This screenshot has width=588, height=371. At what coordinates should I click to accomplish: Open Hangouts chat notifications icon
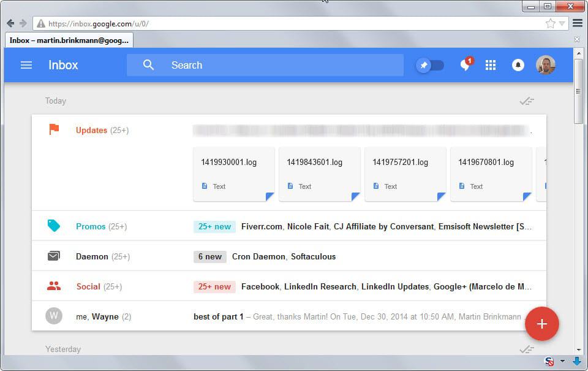point(466,65)
